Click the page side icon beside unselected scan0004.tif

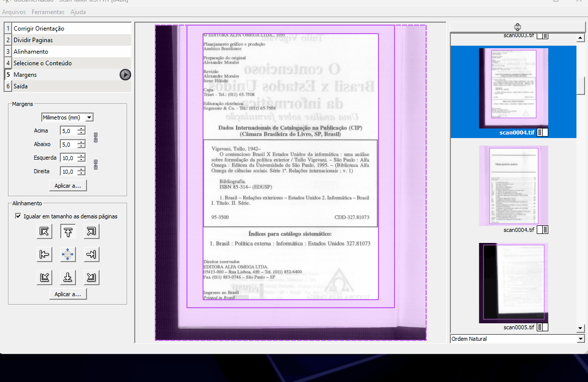tap(543, 229)
